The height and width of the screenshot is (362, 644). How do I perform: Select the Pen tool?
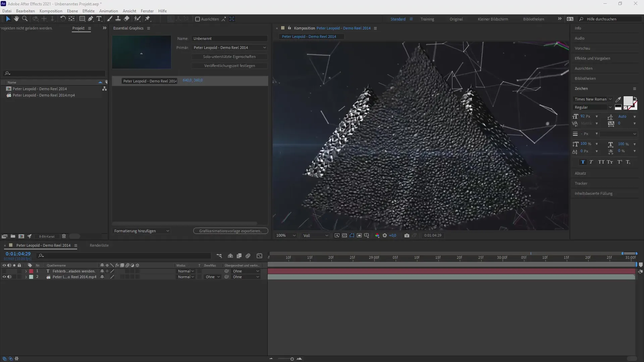(x=91, y=19)
